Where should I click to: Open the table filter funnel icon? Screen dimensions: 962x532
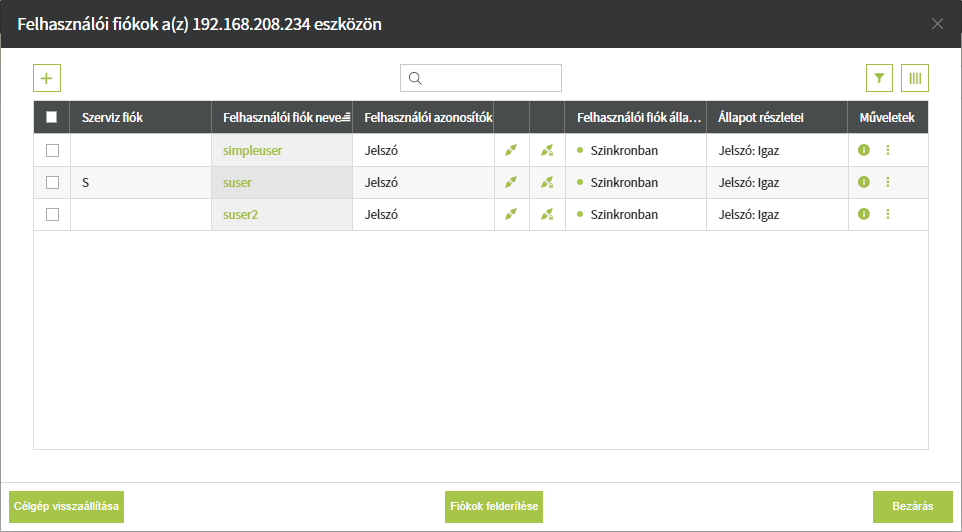[x=879, y=78]
